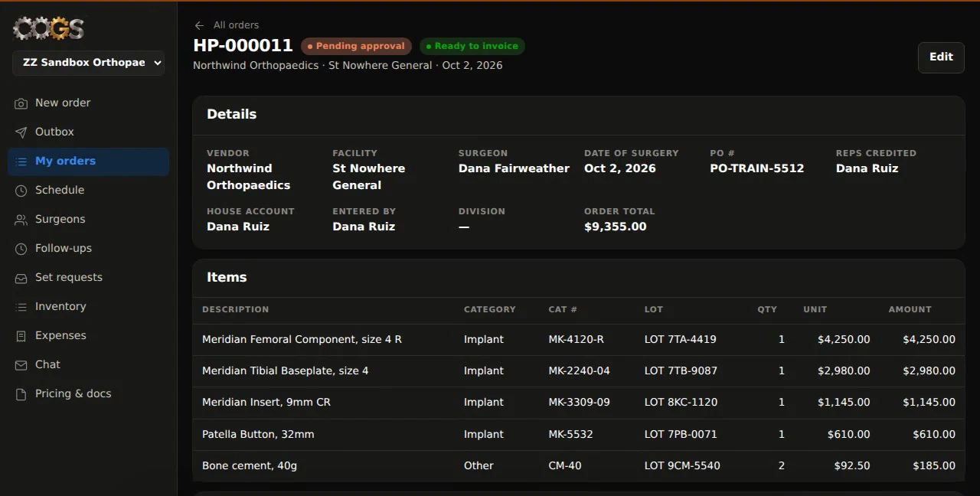Image resolution: width=980 pixels, height=496 pixels.
Task: Click lot LOT 8KC-1120
Action: point(681,402)
